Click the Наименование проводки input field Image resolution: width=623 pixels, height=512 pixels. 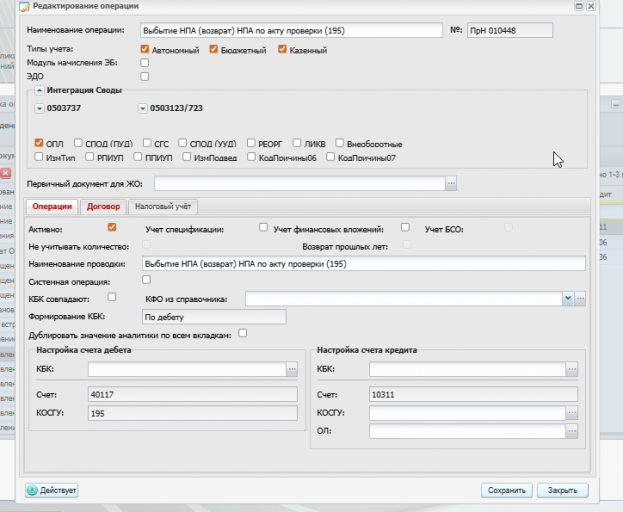[364, 264]
